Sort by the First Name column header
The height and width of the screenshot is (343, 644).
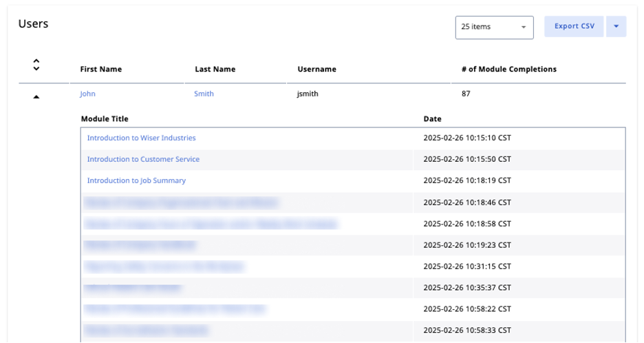tap(100, 69)
